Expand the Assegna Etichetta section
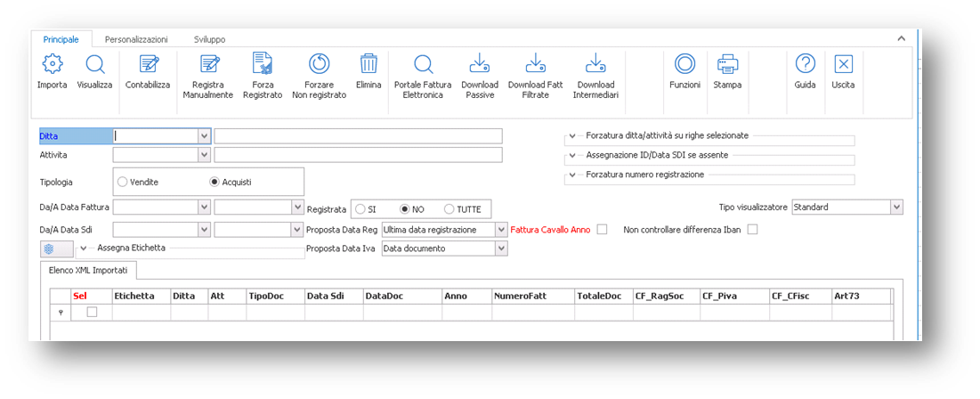The height and width of the screenshot is (399, 980). (84, 248)
